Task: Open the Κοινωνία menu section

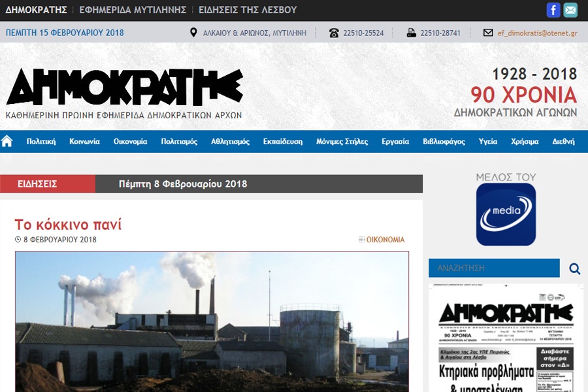Action: pyautogui.click(x=84, y=142)
